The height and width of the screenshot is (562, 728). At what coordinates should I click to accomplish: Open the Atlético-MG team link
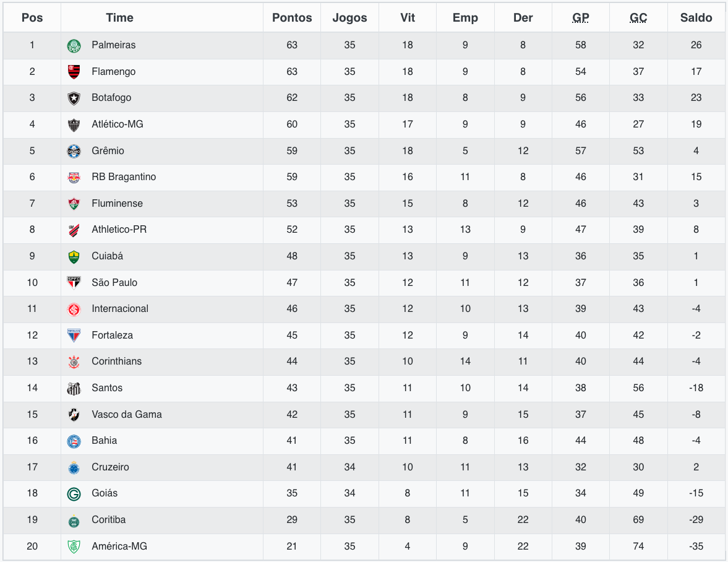click(x=118, y=124)
